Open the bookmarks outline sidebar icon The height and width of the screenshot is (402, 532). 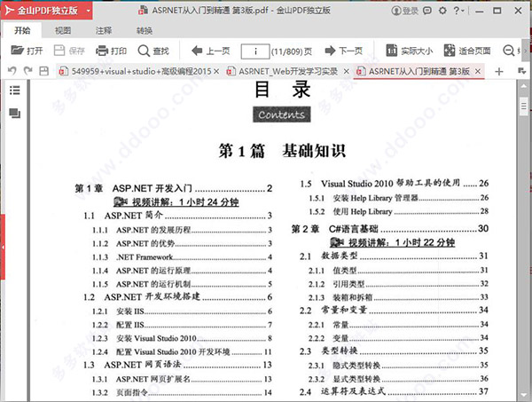tap(14, 91)
